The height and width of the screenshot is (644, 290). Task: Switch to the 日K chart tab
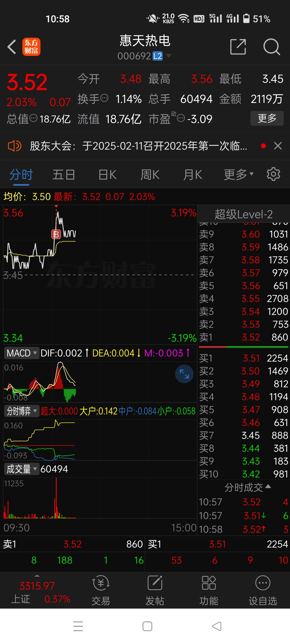pyautogui.click(x=107, y=175)
